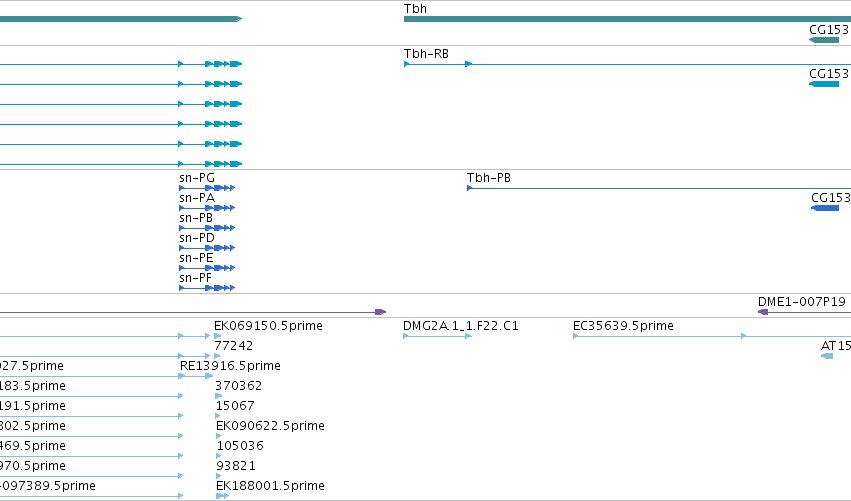The image size is (851, 501).
Task: Select the Tbh-RB transcript label
Action: [426, 54]
